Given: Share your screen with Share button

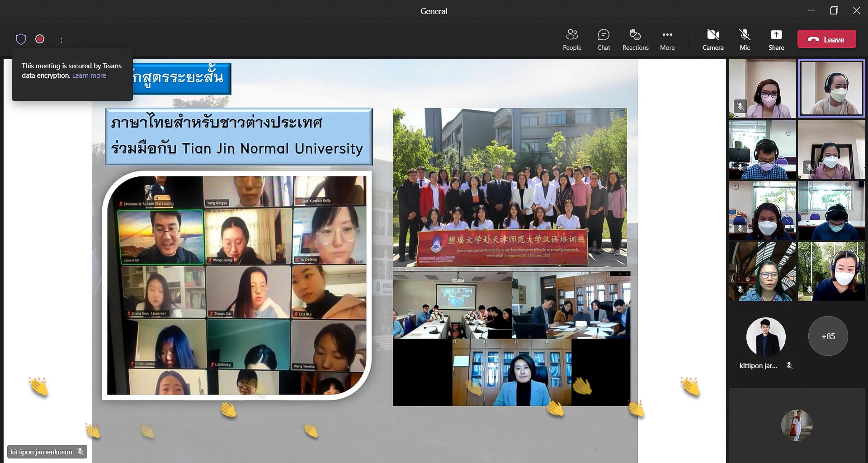Looking at the screenshot, I should pyautogui.click(x=776, y=39).
